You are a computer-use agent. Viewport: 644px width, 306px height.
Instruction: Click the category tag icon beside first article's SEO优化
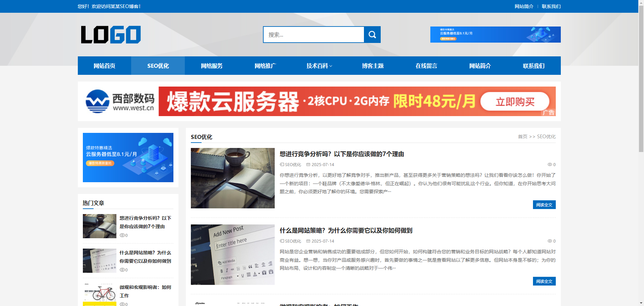click(282, 164)
